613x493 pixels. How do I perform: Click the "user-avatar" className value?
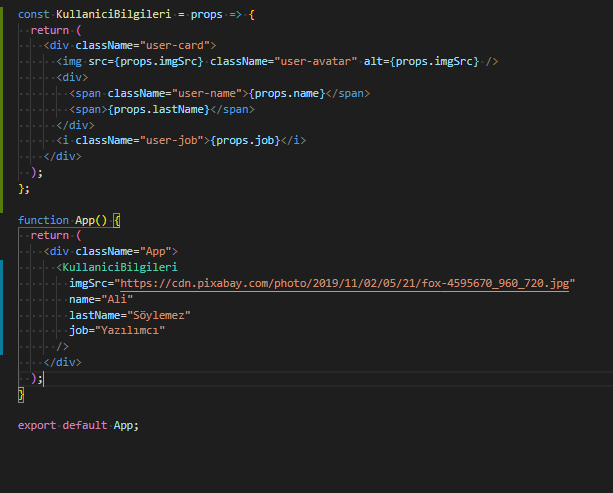click(x=315, y=61)
